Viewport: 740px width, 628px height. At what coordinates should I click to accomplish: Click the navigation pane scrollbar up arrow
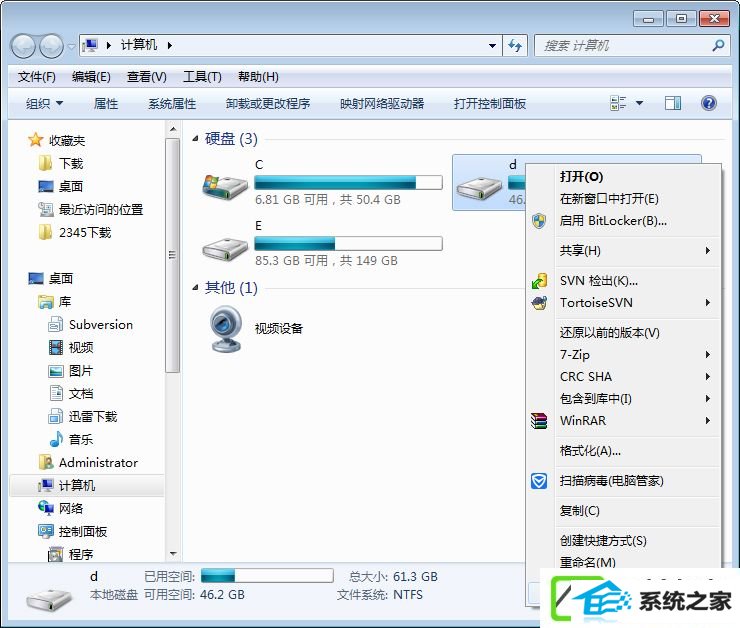(173, 129)
